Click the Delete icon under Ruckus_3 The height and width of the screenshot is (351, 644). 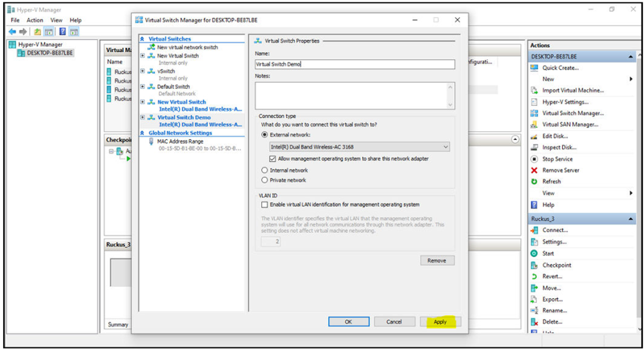pyautogui.click(x=534, y=322)
